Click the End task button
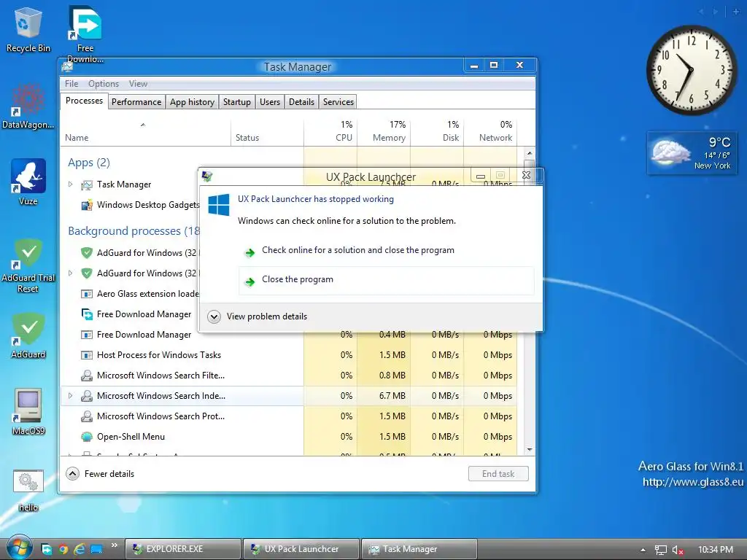The height and width of the screenshot is (560, 747). point(498,474)
